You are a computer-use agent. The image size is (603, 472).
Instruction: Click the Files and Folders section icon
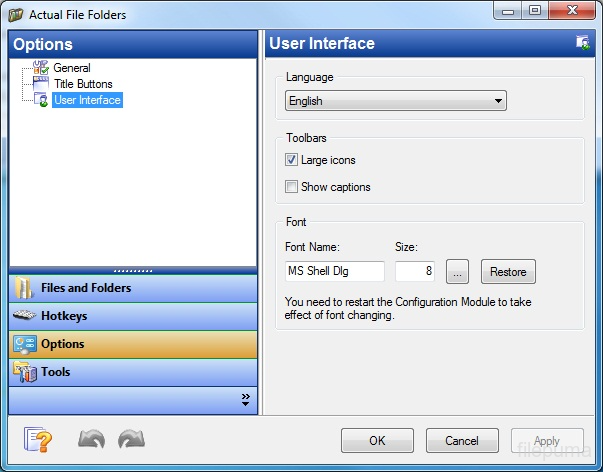(x=25, y=288)
